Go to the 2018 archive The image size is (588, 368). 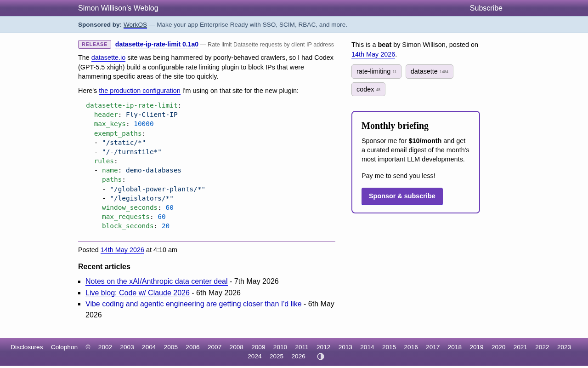coord(455,347)
